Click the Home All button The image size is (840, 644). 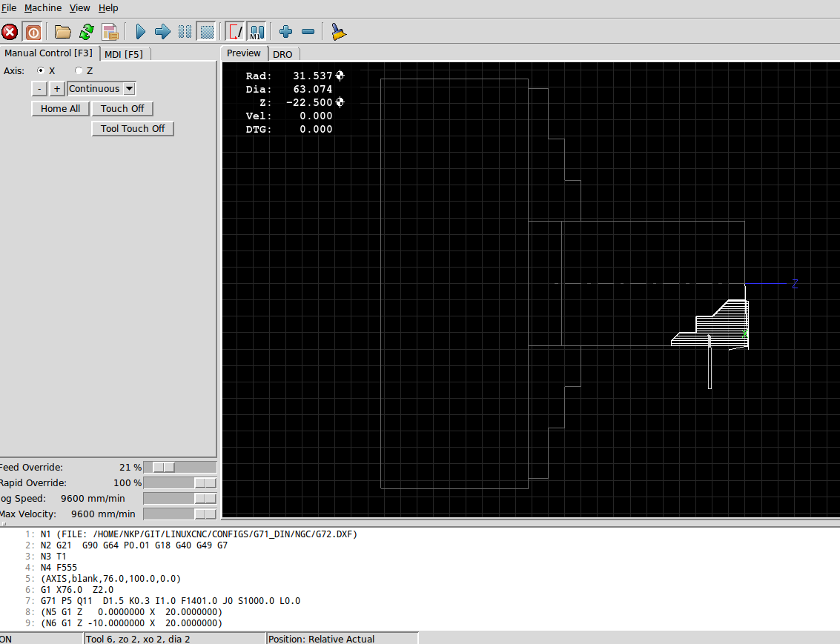[61, 109]
